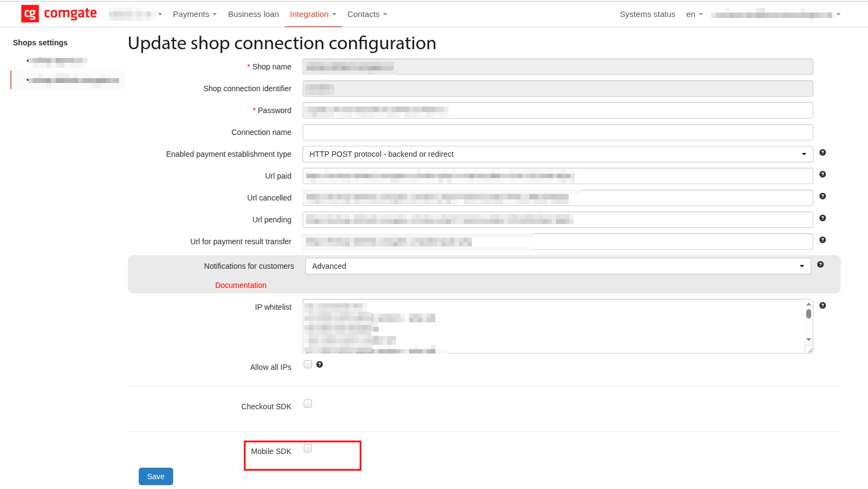Click help icon next to Url cancelled
Image resolution: width=868 pixels, height=489 pixels.
[x=822, y=196]
